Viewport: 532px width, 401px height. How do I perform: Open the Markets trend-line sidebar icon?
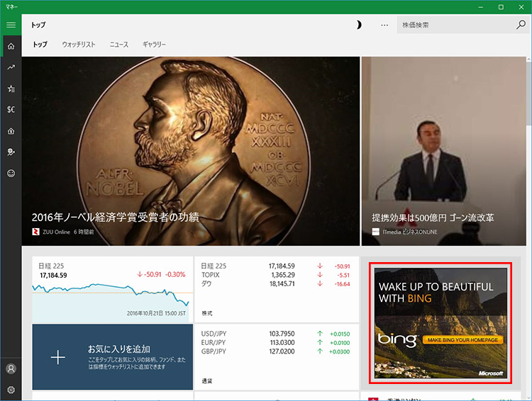pos(11,67)
